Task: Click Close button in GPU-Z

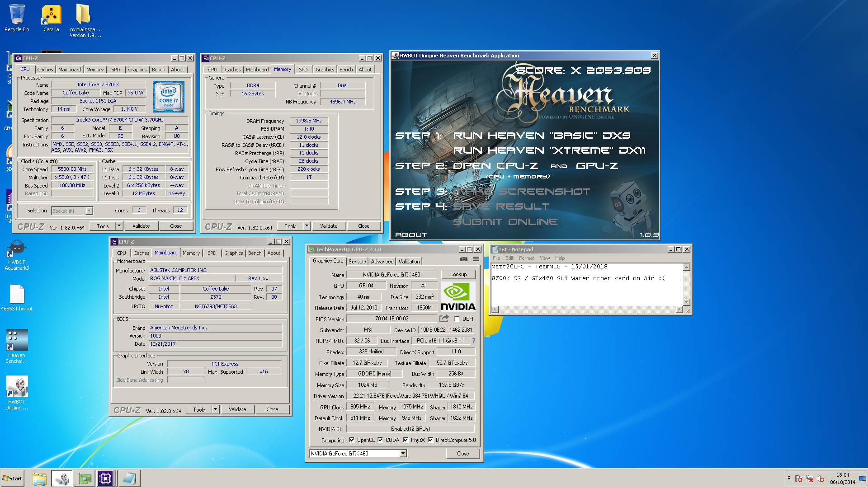Action: 463,454
